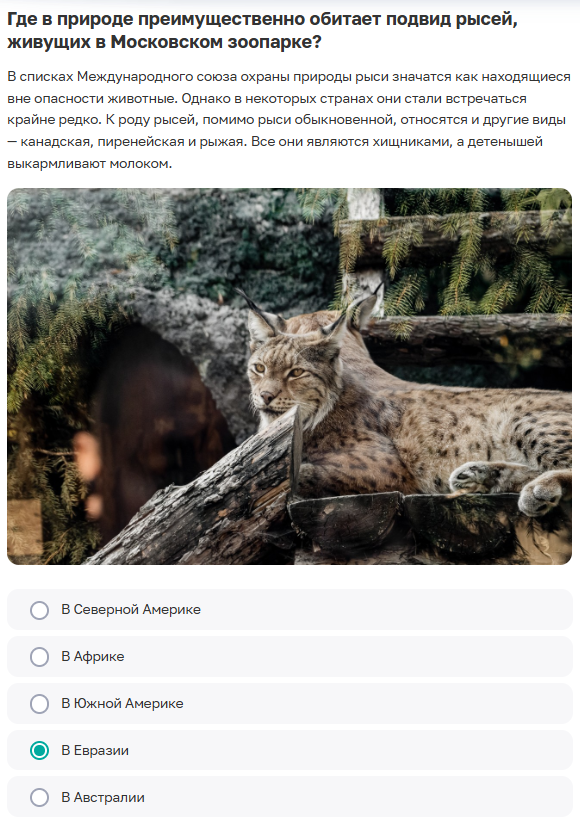Open the lynx photo thumbnail
580x819 pixels.
click(289, 377)
